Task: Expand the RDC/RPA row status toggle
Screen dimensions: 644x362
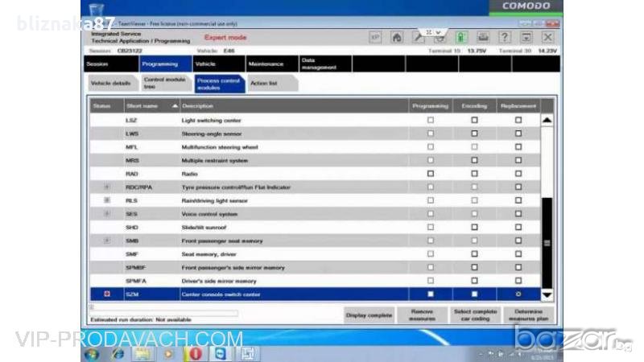Action: click(106, 187)
